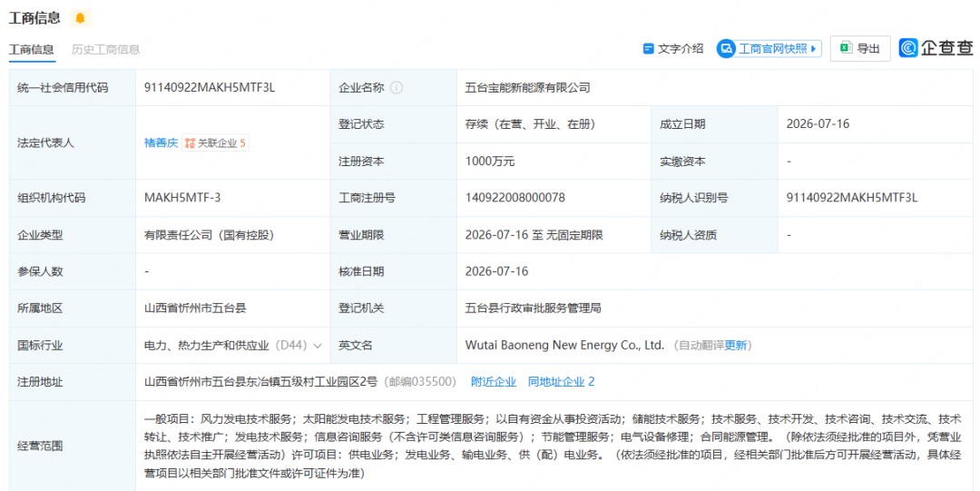This screenshot has height=491, width=980.
Task: Click the 法定代表人 label cell
Action: pos(73,142)
